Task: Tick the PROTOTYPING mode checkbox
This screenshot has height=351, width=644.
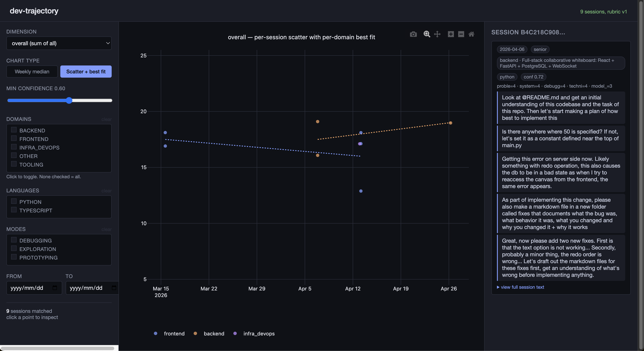Action: (x=14, y=257)
